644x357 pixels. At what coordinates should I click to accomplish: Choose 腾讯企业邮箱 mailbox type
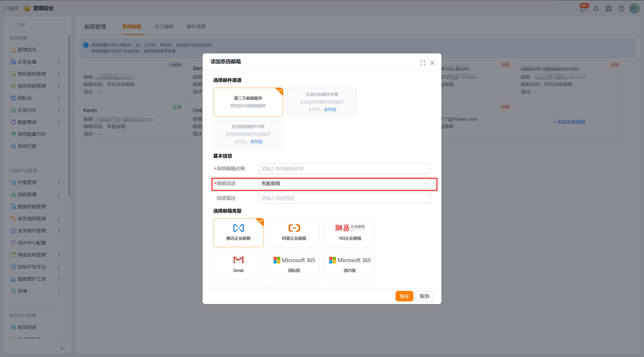tap(238, 233)
